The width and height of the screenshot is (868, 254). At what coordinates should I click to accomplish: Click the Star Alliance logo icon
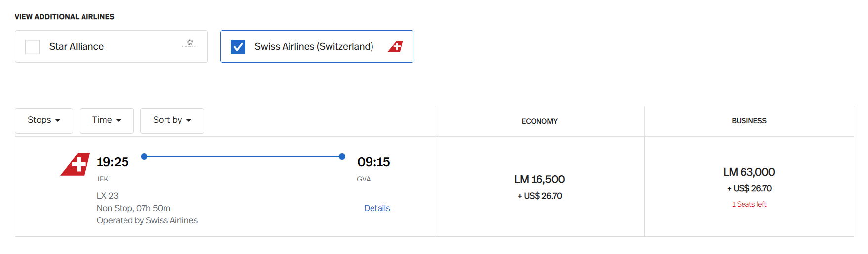190,43
